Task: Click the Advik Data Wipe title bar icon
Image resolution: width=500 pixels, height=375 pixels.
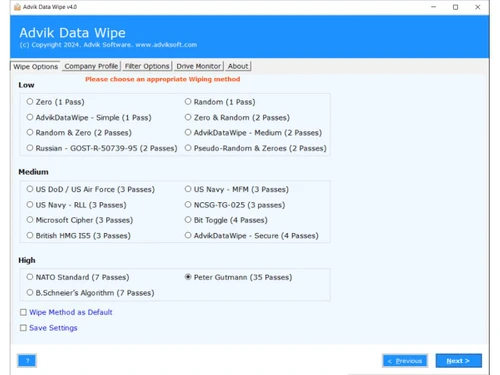Action: click(17, 7)
